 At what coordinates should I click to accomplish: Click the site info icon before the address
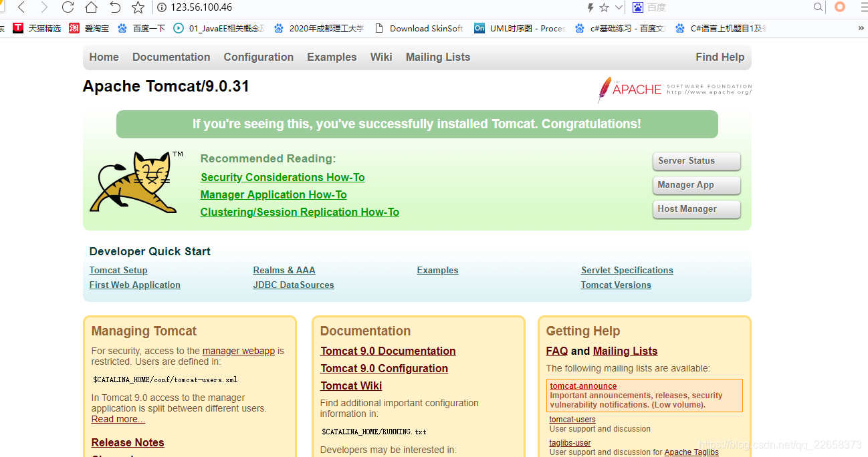[x=161, y=7]
